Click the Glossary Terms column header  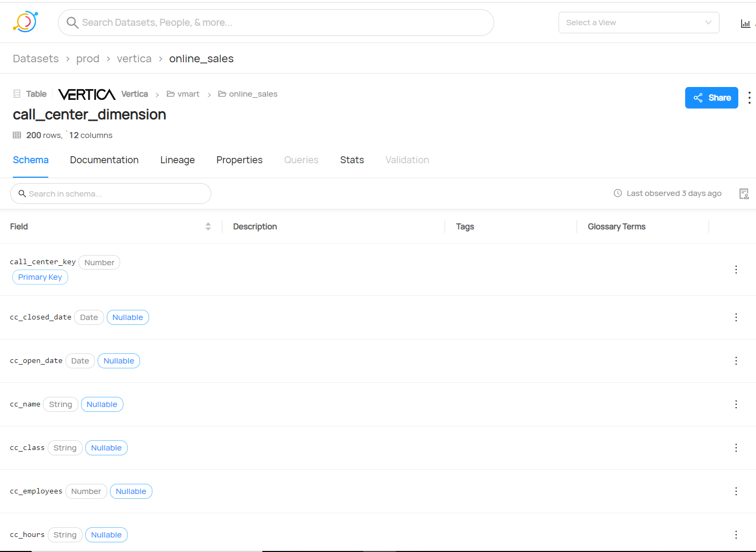coord(616,227)
